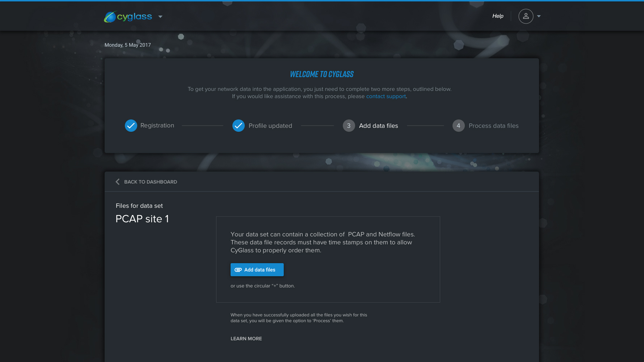Click the PCAP site 1 data set title
The image size is (644, 362).
pos(142,219)
